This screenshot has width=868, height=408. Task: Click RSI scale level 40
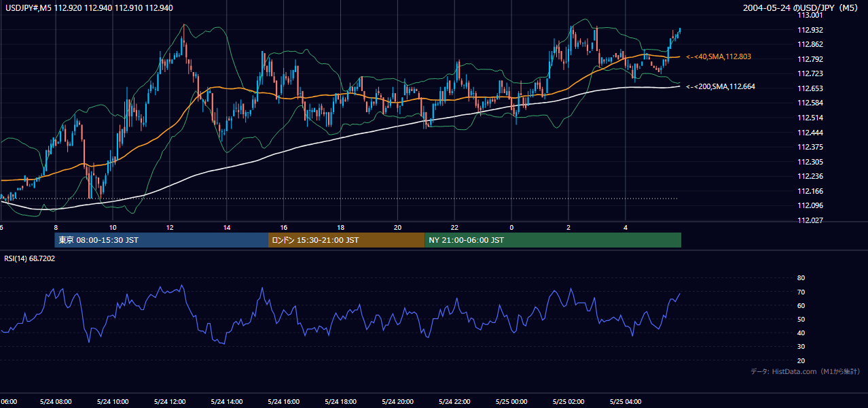801,333
